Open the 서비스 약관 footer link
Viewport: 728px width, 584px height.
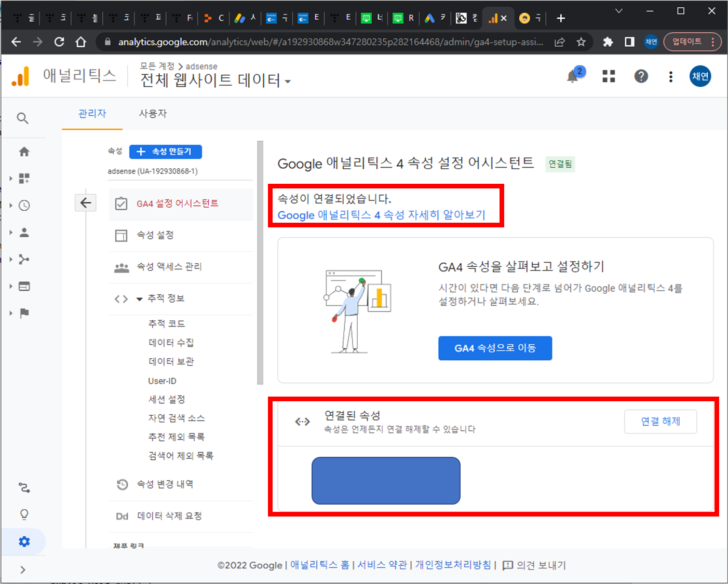click(382, 565)
